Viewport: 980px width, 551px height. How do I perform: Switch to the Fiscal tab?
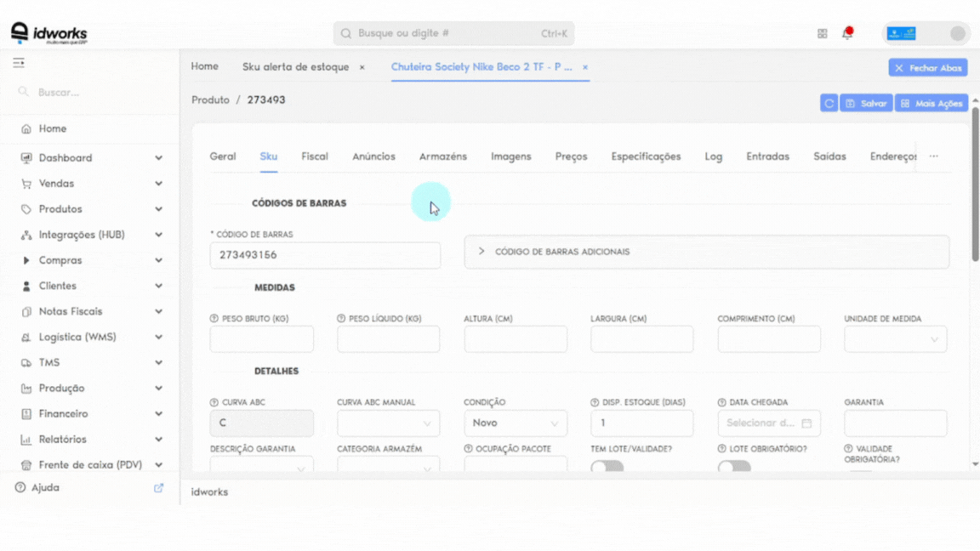click(315, 156)
